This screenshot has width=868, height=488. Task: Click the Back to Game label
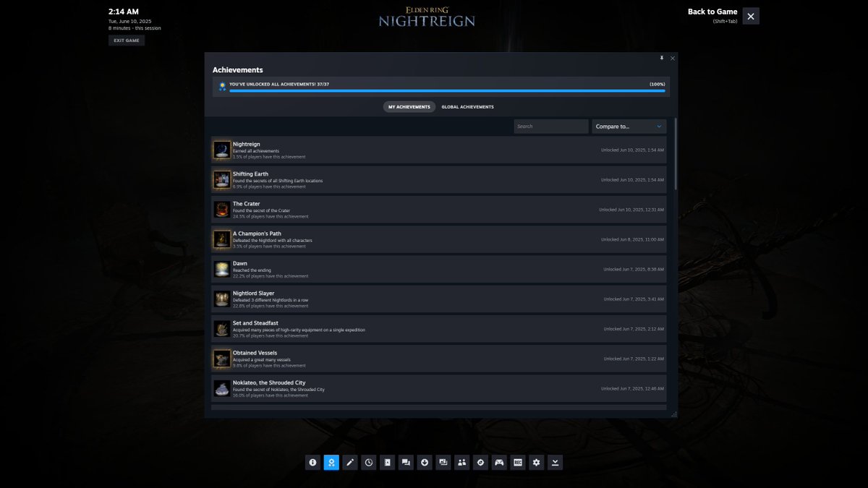coord(712,12)
